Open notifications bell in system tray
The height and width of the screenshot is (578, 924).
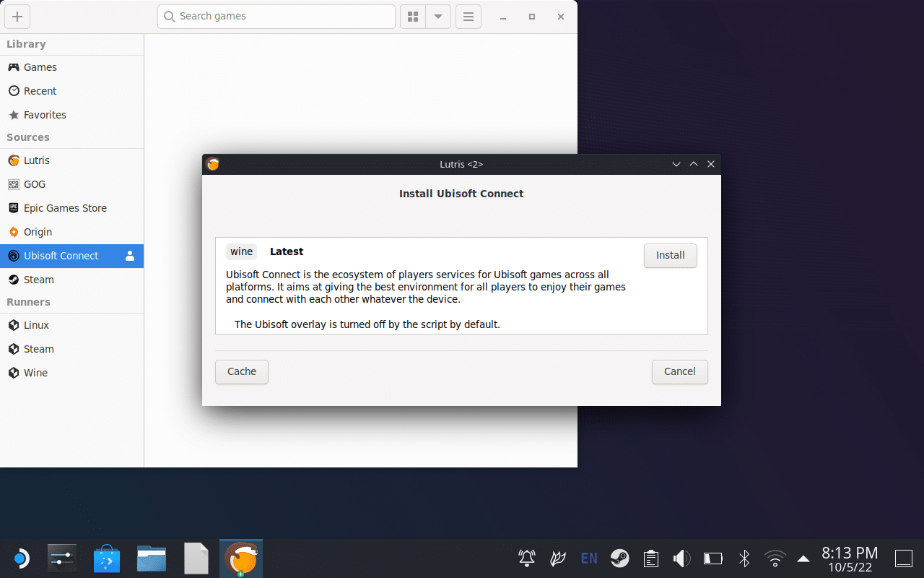[527, 558]
